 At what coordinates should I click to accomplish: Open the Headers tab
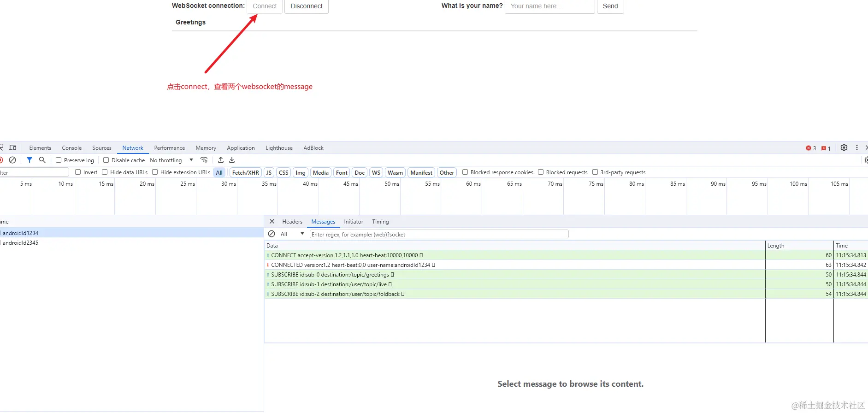292,222
